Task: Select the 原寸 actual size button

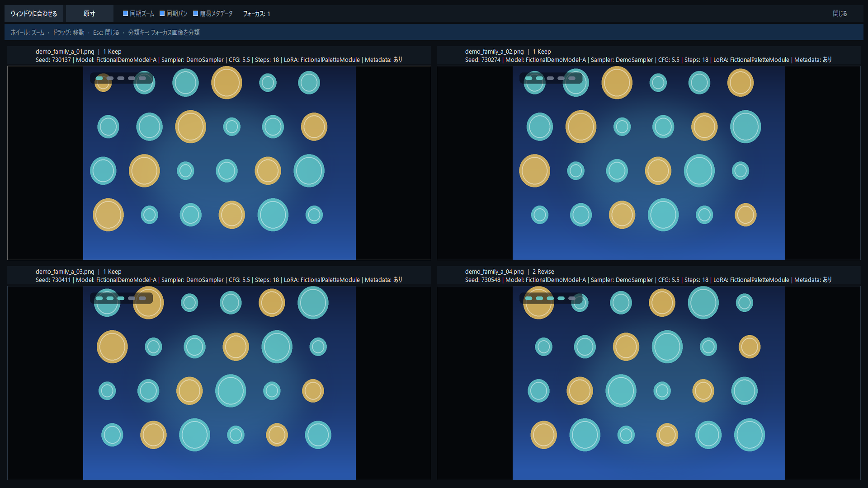Action: 90,14
